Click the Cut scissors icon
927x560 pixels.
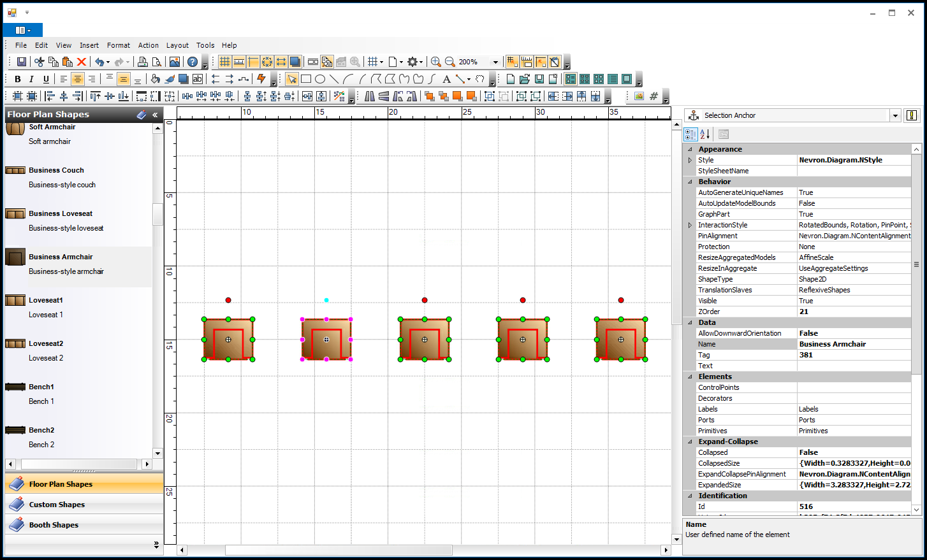pyautogui.click(x=40, y=62)
